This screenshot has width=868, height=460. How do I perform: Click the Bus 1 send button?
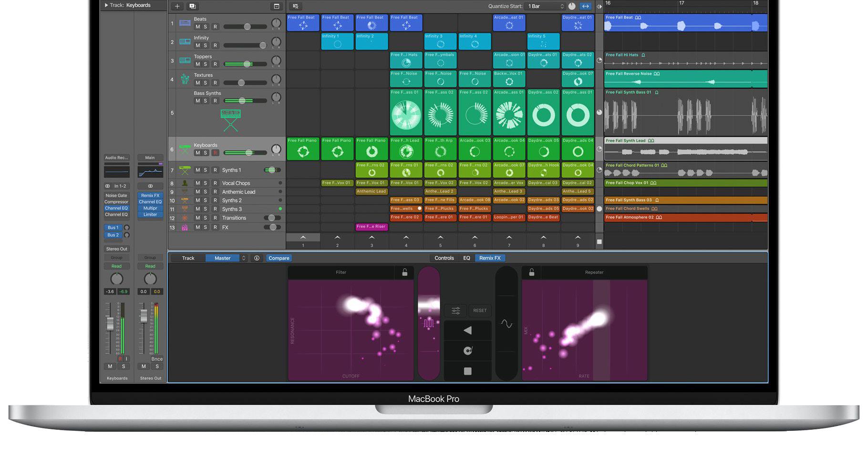click(x=113, y=228)
